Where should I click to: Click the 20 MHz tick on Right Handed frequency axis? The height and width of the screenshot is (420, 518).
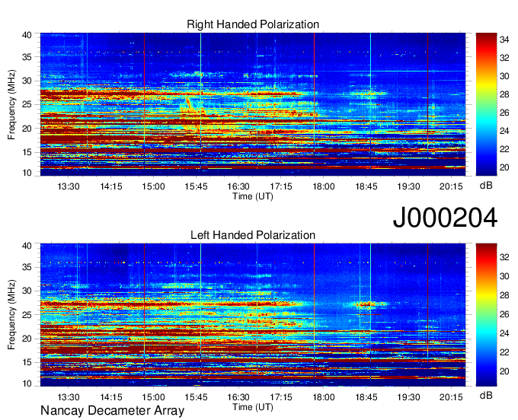(27, 129)
